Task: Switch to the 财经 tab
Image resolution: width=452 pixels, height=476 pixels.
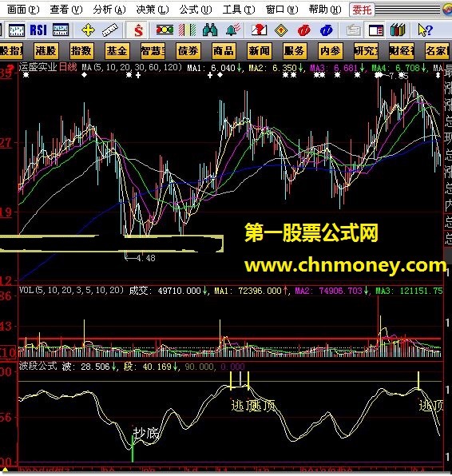Action: point(402,50)
